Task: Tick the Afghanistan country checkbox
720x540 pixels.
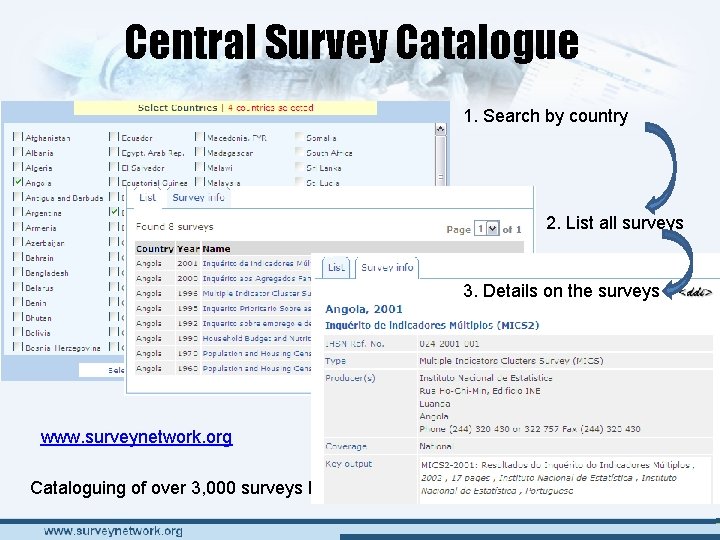Action: pyautogui.click(x=18, y=136)
